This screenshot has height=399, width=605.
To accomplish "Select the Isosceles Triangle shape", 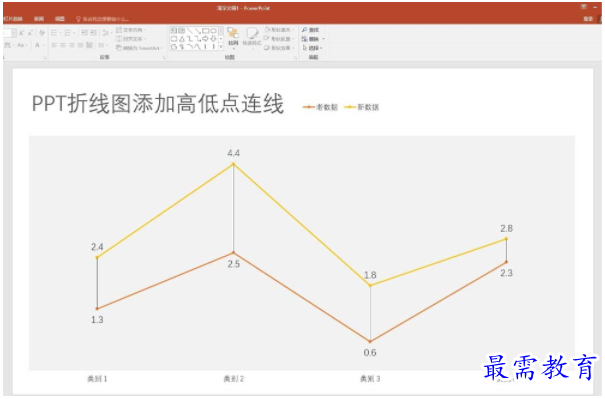I will (x=182, y=39).
